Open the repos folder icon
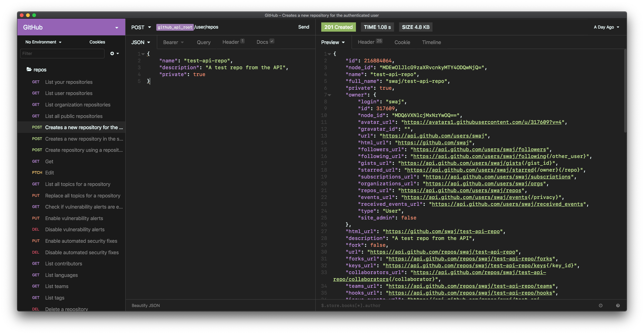 [x=29, y=69]
